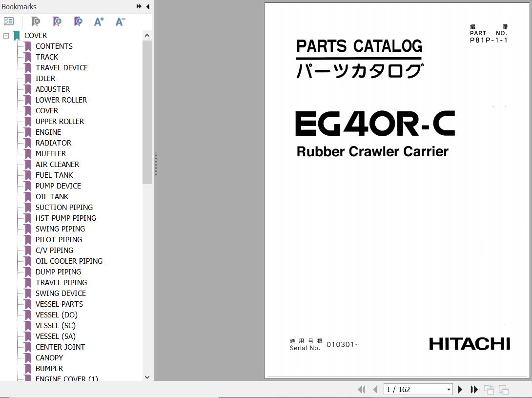
Task: Open the HST PUMP PIPING bookmark
Action: point(66,218)
